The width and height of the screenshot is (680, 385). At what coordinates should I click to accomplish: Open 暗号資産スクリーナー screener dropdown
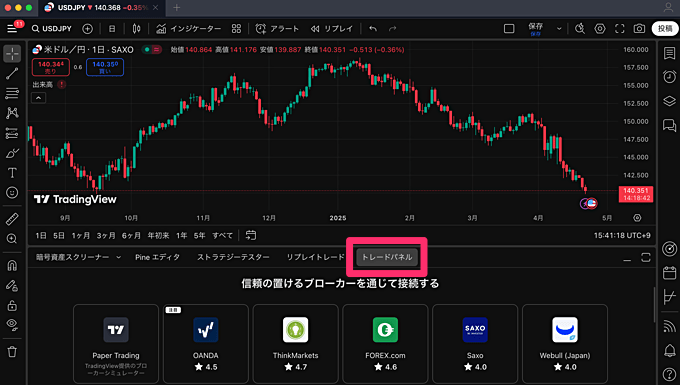[78, 257]
